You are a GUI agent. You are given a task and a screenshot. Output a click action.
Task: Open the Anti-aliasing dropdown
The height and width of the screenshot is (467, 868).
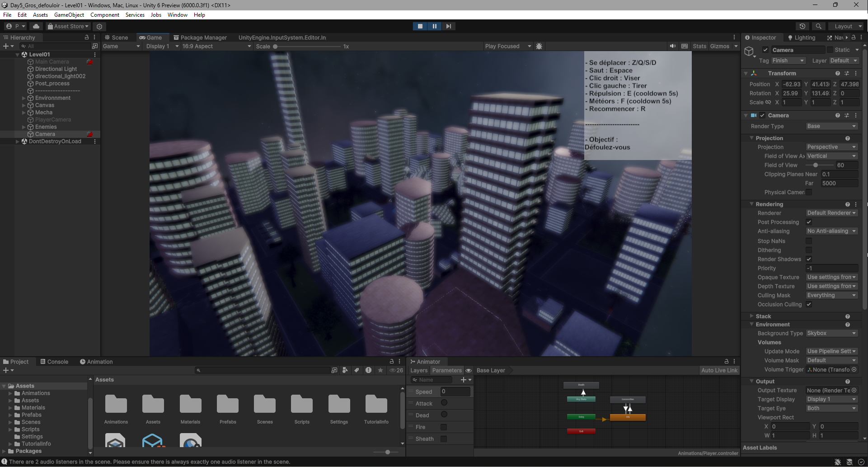point(831,231)
